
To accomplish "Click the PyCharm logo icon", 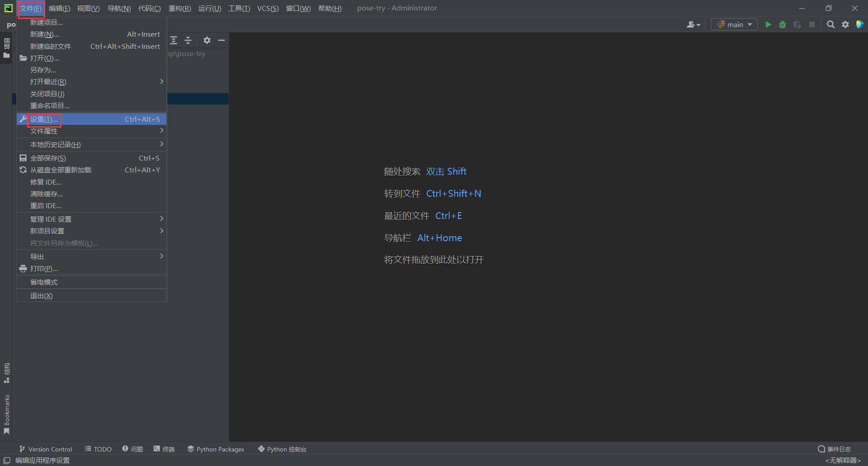I will click(8, 8).
